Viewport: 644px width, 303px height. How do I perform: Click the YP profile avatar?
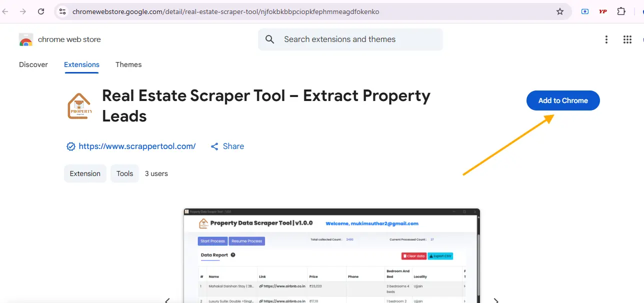[x=602, y=11]
